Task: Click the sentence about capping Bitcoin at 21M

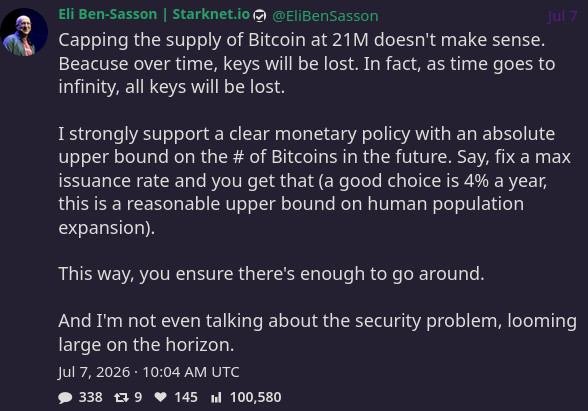Action: [x=302, y=40]
